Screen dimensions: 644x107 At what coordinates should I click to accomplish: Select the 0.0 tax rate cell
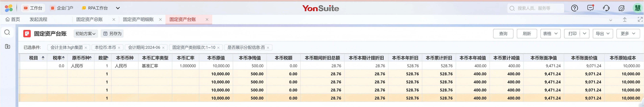click(57, 66)
